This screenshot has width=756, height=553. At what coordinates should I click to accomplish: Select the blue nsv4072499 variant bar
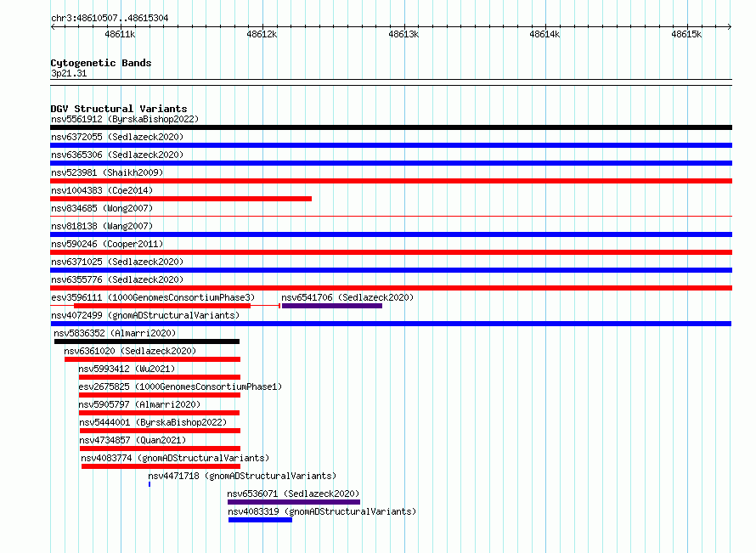391,324
